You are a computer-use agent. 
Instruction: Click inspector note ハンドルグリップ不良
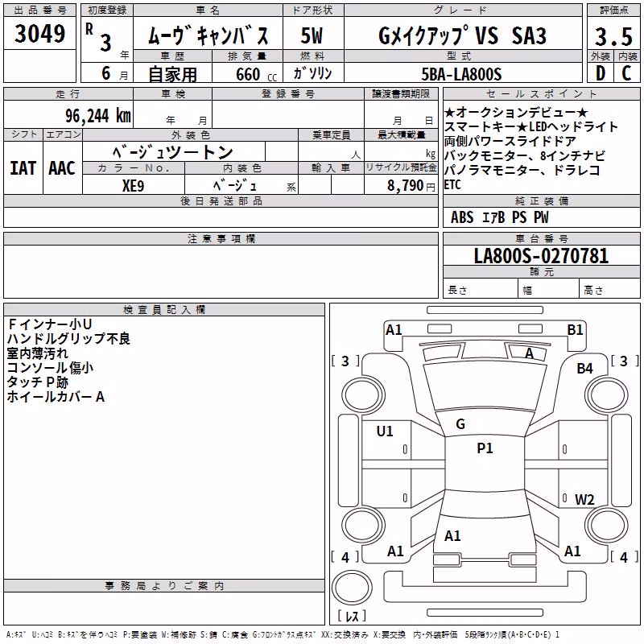pos(68,338)
